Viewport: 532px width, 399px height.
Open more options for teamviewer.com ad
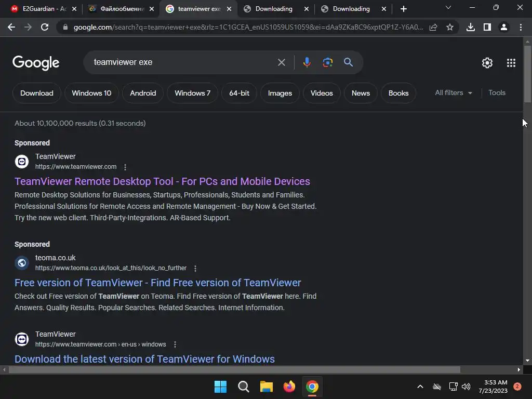pos(125,167)
